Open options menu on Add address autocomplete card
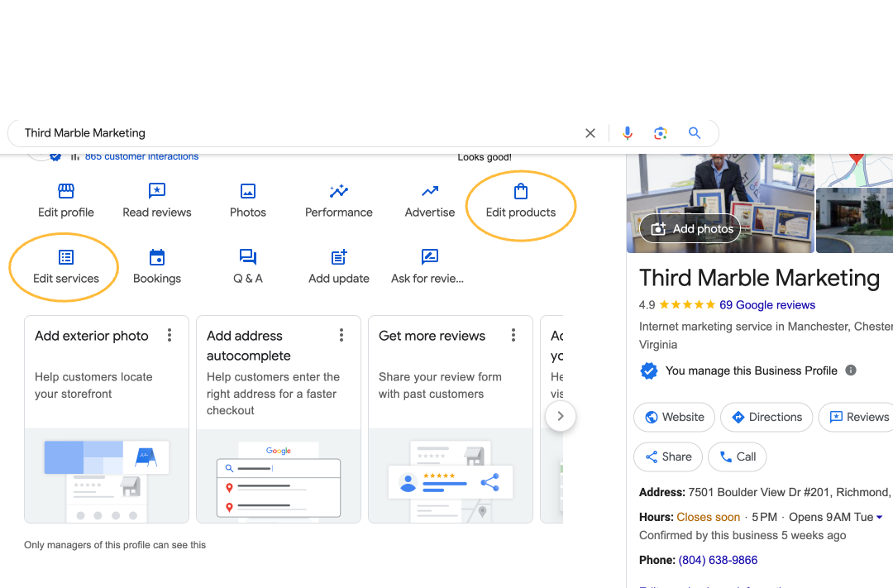Viewport: 893px width, 588px height. [x=341, y=335]
